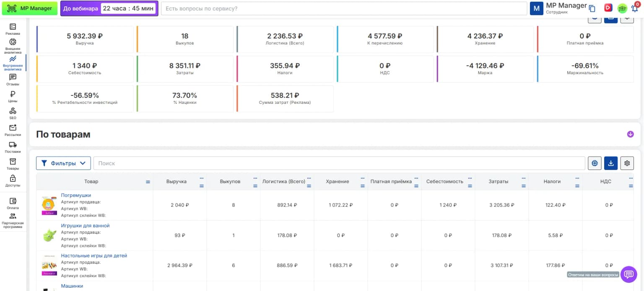Open Затраты column three-dots options
644x291 pixels.
coord(524,178)
